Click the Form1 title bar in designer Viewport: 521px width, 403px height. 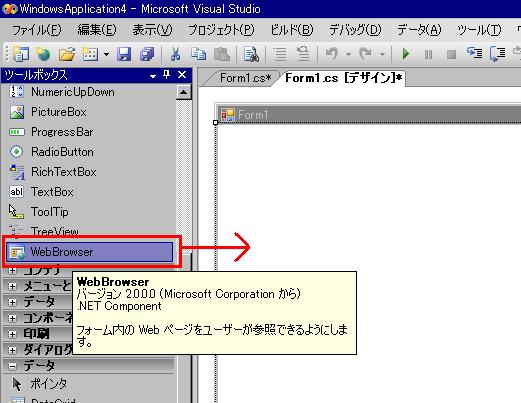tap(369, 115)
